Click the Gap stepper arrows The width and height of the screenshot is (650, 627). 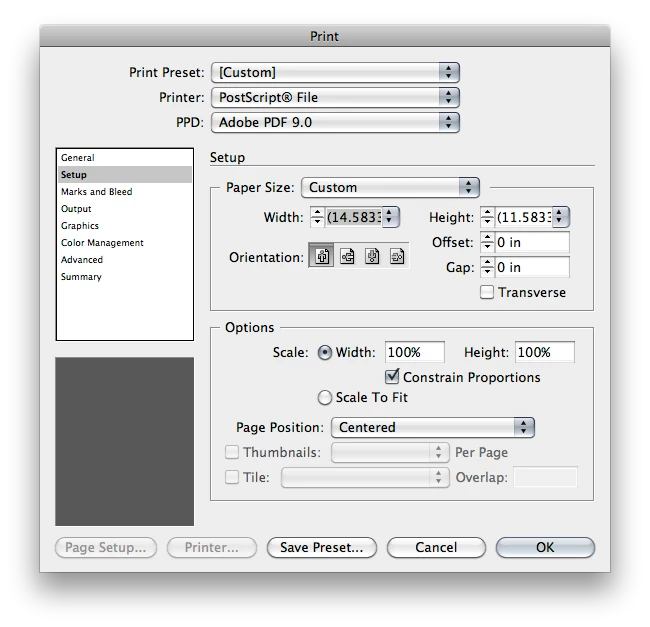coord(487,267)
